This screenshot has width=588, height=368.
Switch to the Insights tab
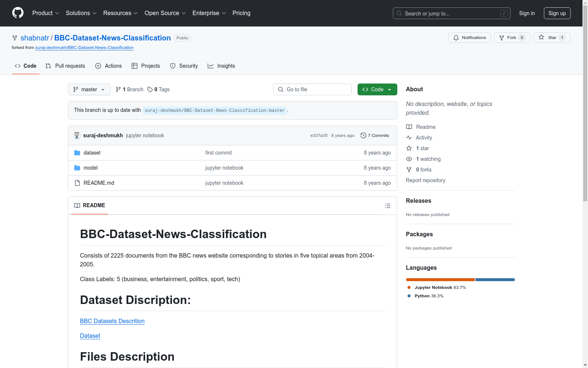[221, 66]
